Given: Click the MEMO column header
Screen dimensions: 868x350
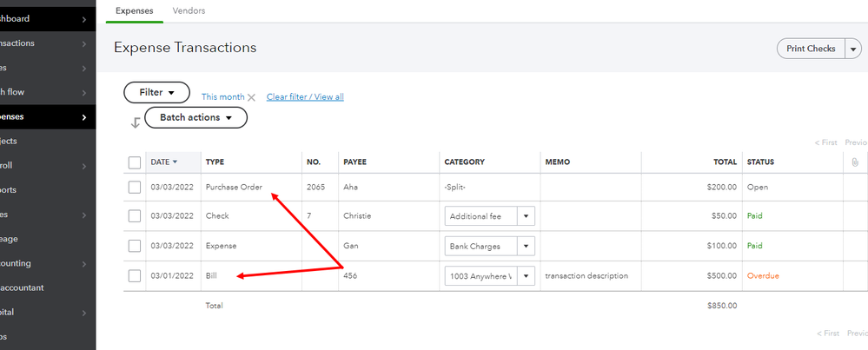Looking at the screenshot, I should click(x=558, y=162).
